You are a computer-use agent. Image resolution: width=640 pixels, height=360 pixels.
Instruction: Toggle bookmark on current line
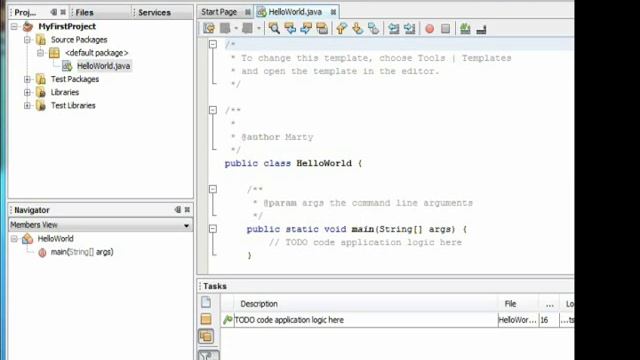pyautogui.click(x=373, y=28)
